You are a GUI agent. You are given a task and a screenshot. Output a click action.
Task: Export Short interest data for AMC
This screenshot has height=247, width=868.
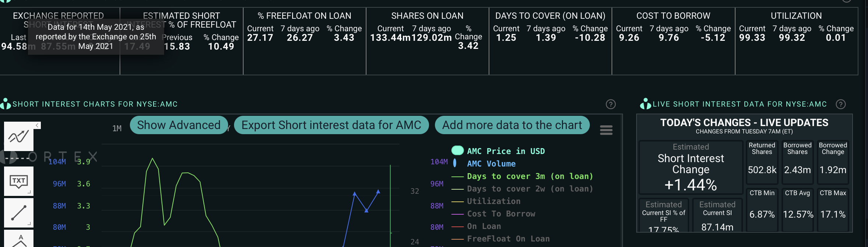pos(331,125)
